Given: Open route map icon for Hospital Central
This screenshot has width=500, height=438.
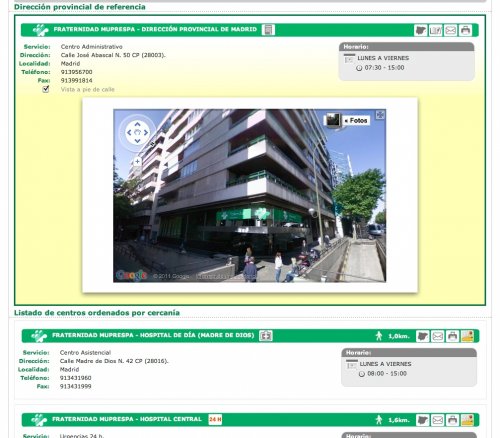Looking at the screenshot, I should click(x=467, y=420).
